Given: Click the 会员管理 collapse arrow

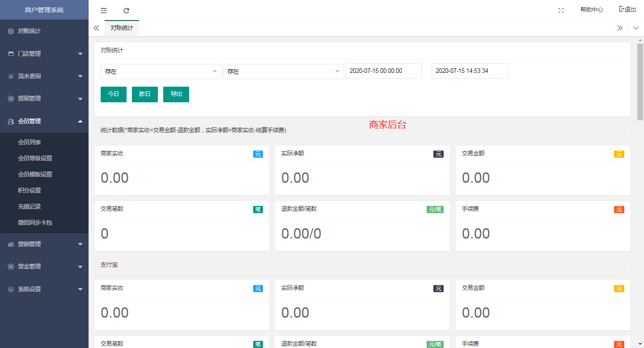Looking at the screenshot, I should click(80, 121).
